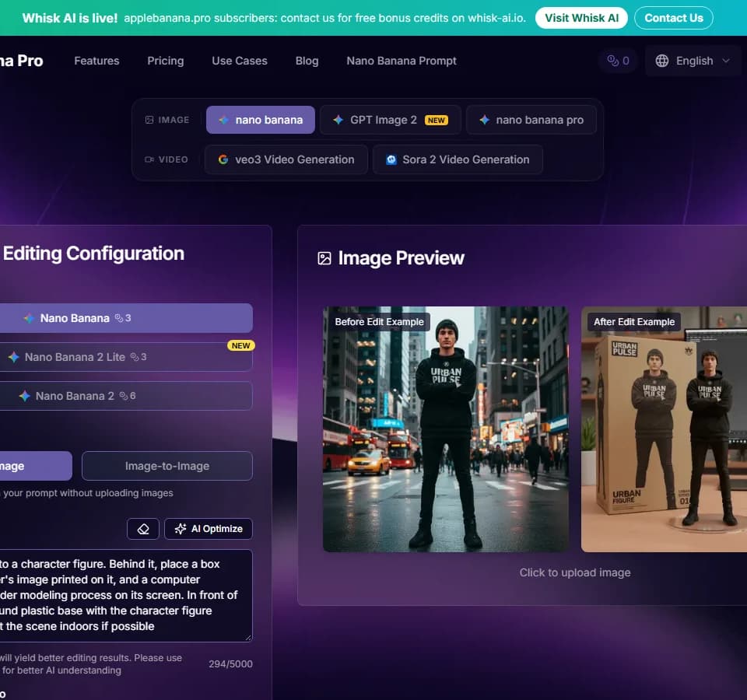Click inside the prompt text area
Image resolution: width=747 pixels, height=700 pixels.
click(126, 595)
